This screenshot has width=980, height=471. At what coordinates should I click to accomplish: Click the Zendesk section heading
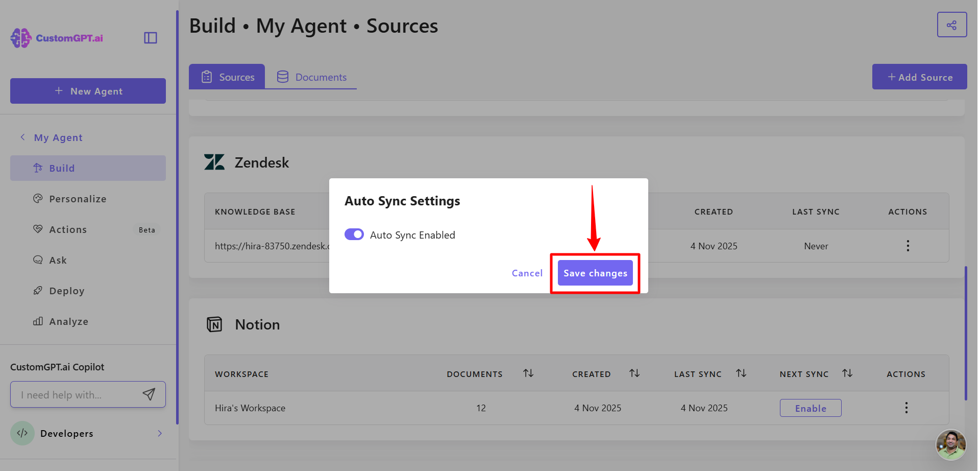click(262, 162)
